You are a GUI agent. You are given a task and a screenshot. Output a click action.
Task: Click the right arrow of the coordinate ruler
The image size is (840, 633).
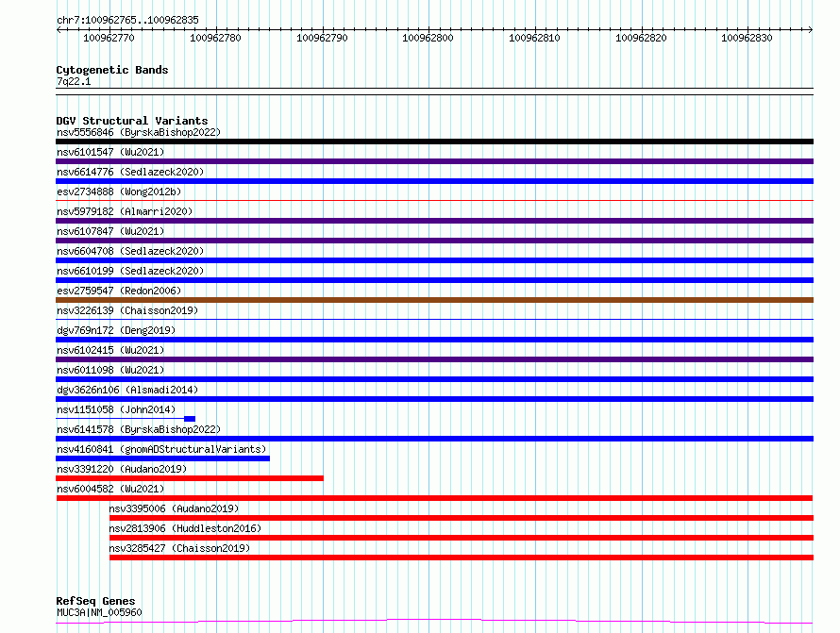(810, 30)
